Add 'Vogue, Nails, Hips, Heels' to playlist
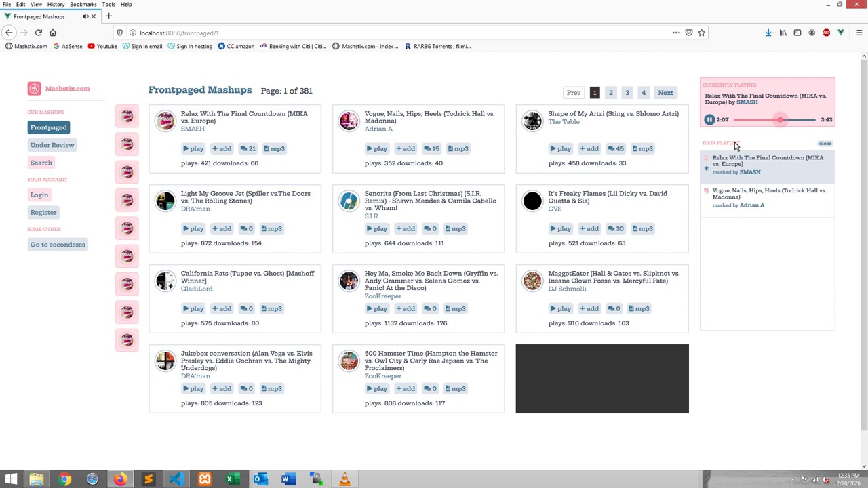Screen dimensions: 868x488 (x=406, y=149)
